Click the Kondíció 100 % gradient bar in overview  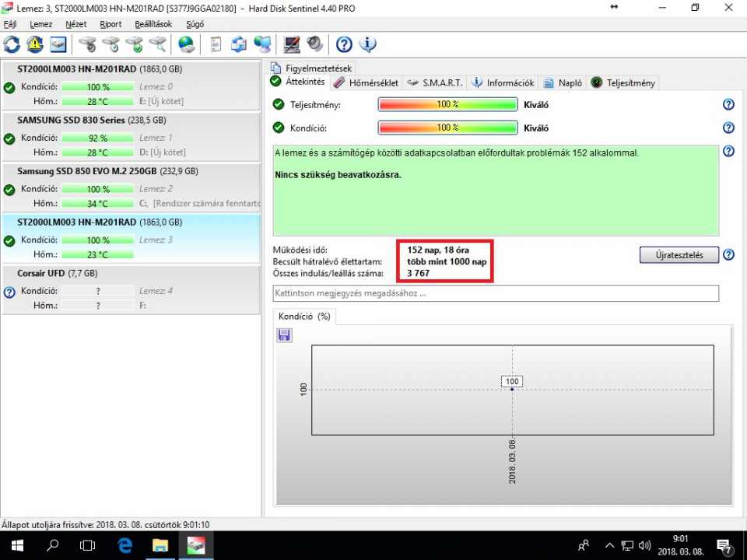tap(447, 128)
